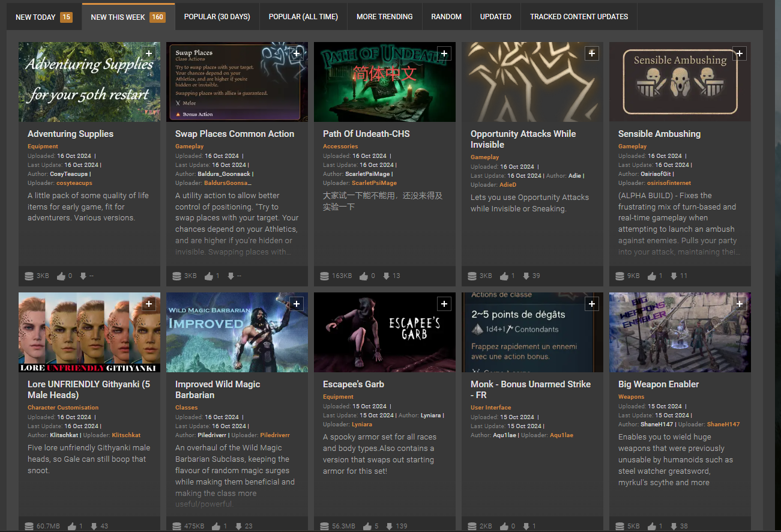Click Accessories category on Path Of Undeath-CHS
This screenshot has height=532, width=781.
click(x=340, y=147)
